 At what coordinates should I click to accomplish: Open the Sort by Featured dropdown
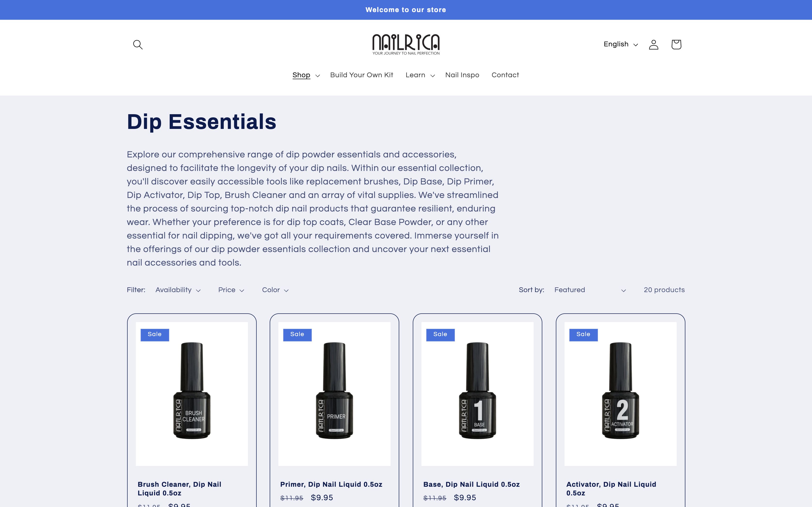(590, 290)
